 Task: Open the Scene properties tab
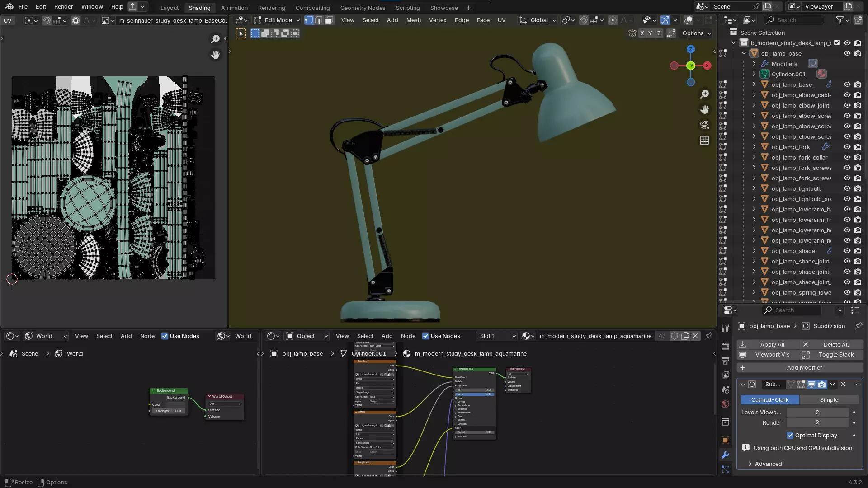(x=725, y=389)
